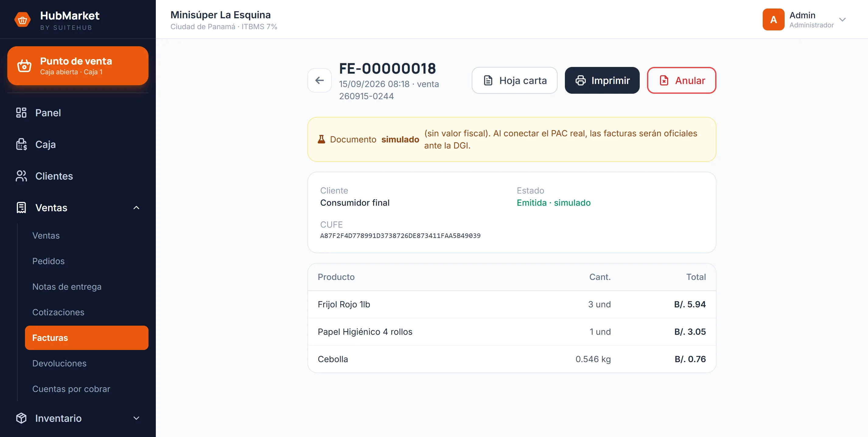
Task: Click the Cant. column header
Action: [600, 277]
